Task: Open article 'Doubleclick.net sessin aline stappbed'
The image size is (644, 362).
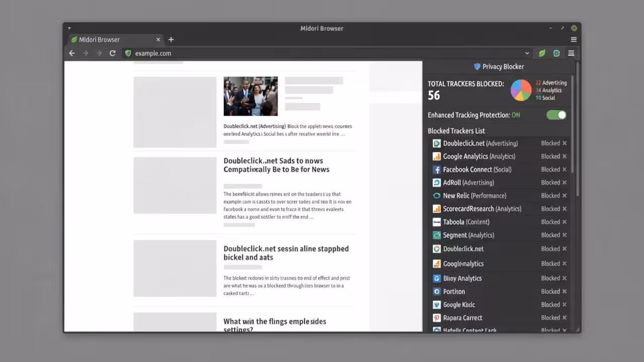Action: (286, 253)
